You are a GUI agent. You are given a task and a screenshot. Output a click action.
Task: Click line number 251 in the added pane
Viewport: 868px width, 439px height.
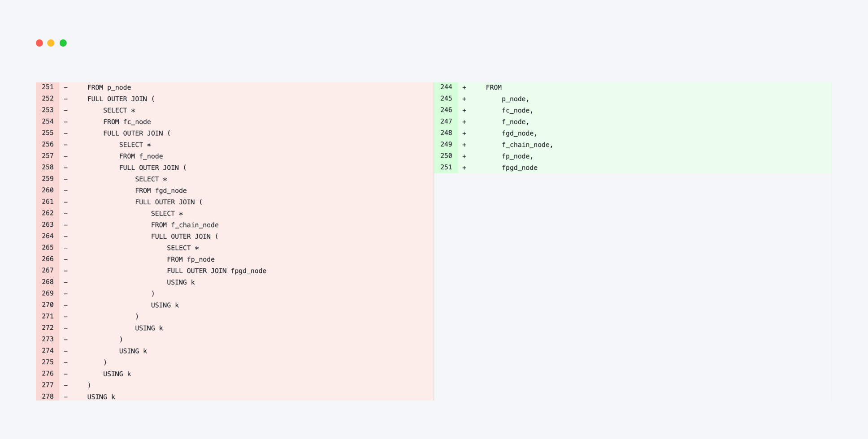446,167
